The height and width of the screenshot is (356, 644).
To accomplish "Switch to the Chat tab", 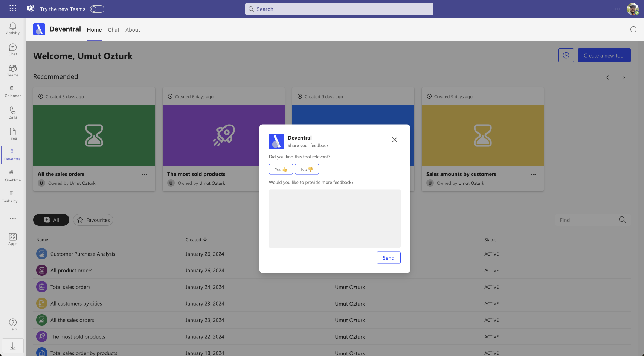I will click(x=113, y=30).
